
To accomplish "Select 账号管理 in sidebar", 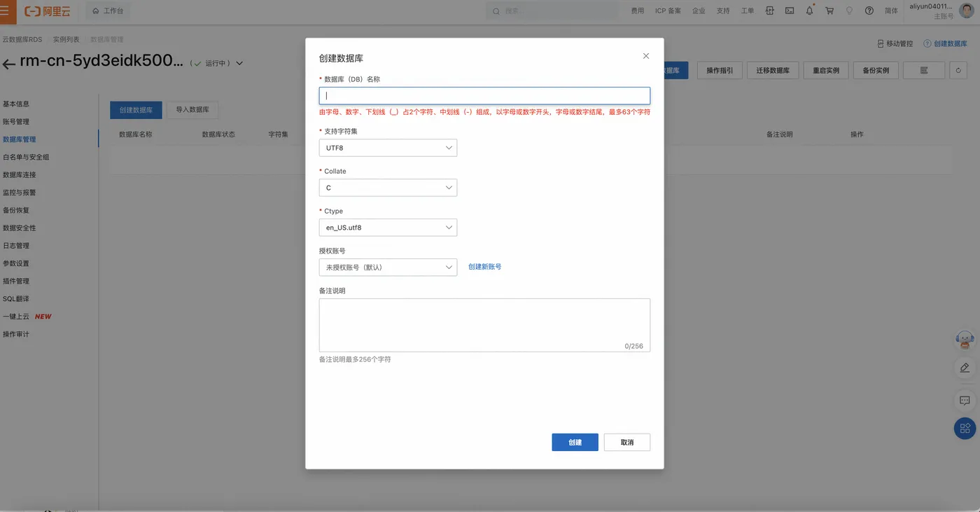I will (16, 122).
